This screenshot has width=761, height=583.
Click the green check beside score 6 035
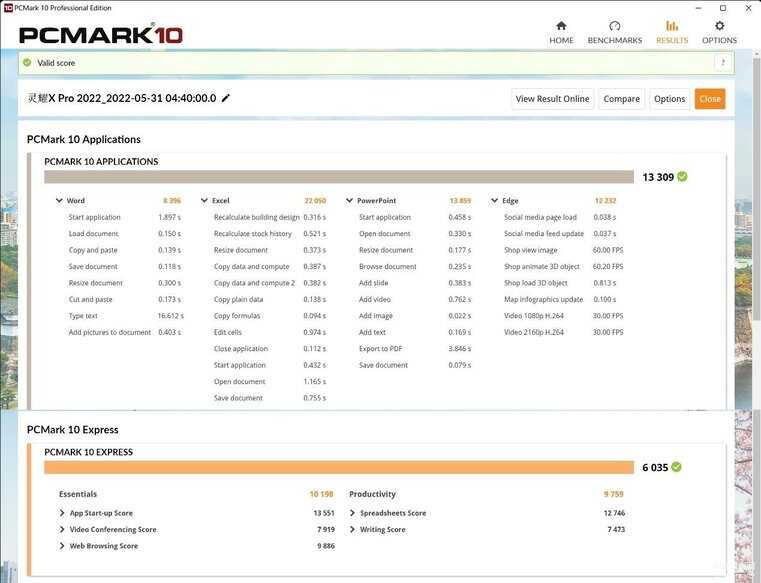point(676,467)
